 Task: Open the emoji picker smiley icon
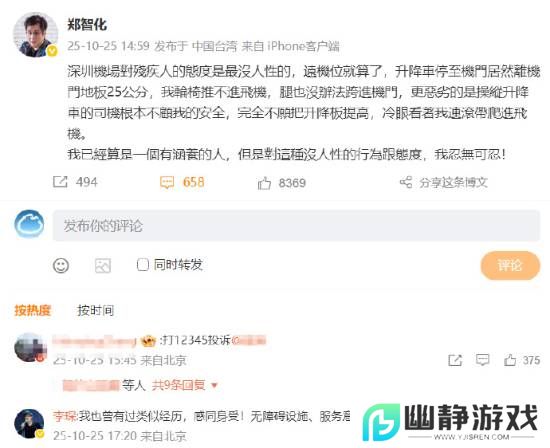(61, 266)
